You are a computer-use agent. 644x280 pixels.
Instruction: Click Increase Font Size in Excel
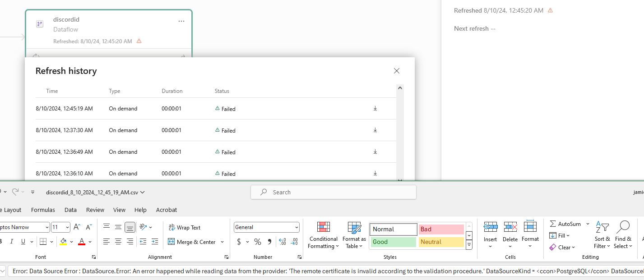(77, 227)
